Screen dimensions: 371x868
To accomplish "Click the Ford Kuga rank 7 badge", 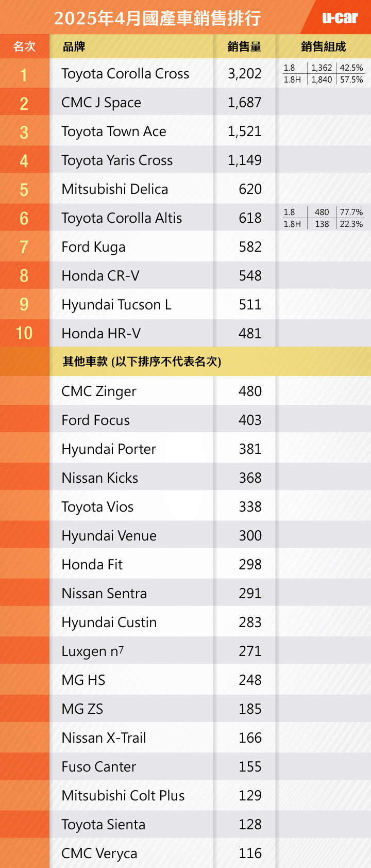I will 24,247.
